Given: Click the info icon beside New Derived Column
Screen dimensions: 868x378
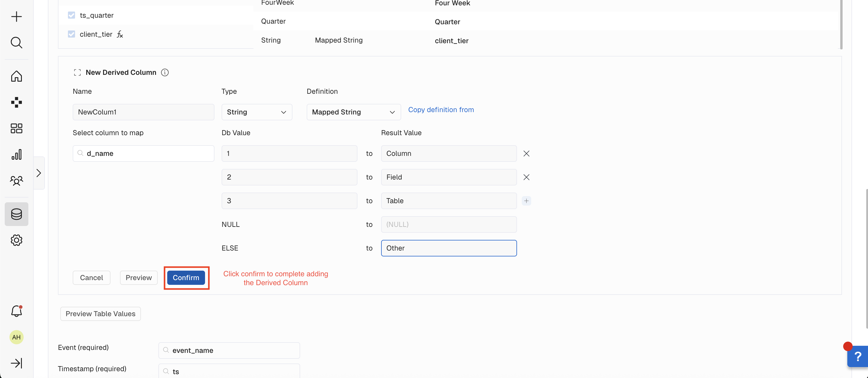Looking at the screenshot, I should coord(165,72).
